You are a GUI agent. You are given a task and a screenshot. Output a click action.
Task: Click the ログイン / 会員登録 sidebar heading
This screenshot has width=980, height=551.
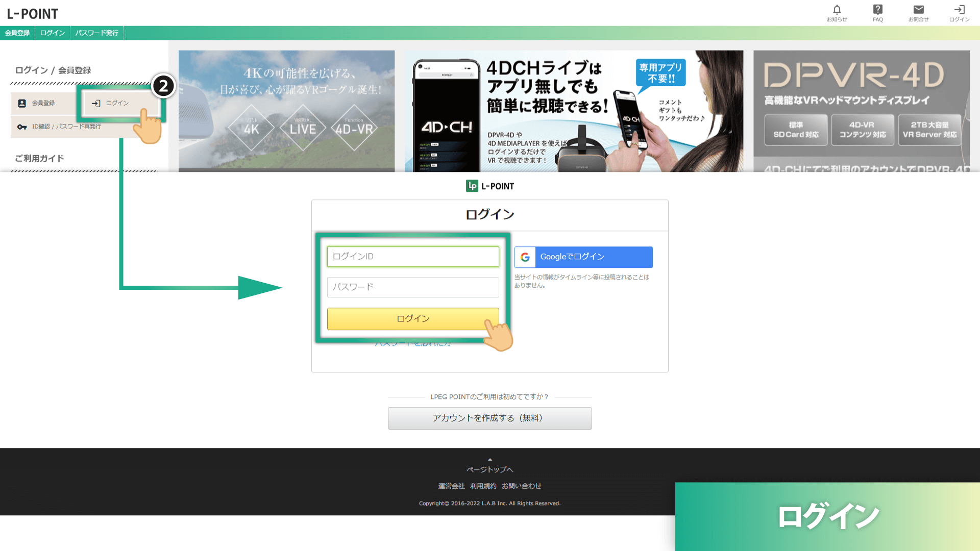click(53, 70)
